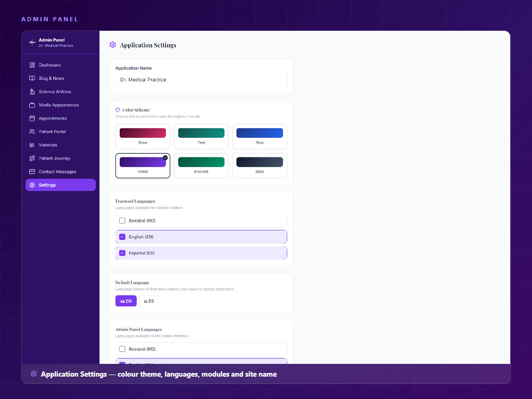Click the ADMIN PANEL title above window
532x399 pixels.
pos(50,19)
